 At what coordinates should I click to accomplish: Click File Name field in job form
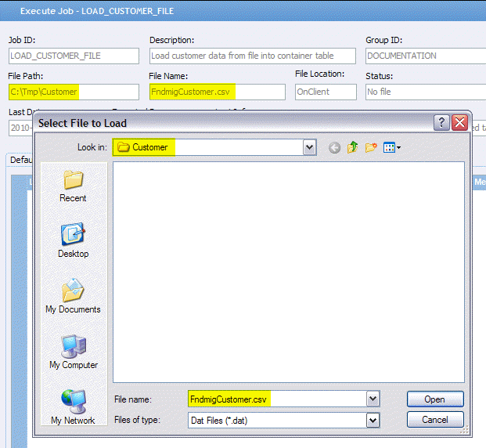pos(217,92)
